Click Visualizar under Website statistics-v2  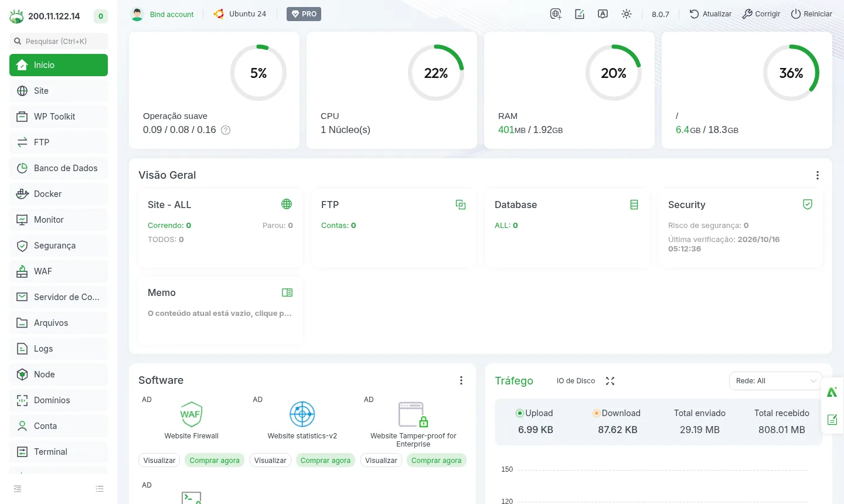270,461
